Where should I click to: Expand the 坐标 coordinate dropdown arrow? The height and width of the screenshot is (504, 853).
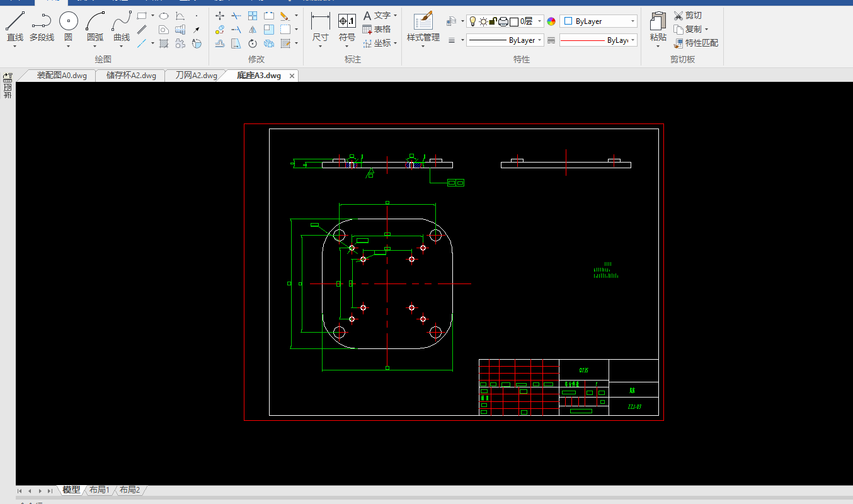coord(395,43)
